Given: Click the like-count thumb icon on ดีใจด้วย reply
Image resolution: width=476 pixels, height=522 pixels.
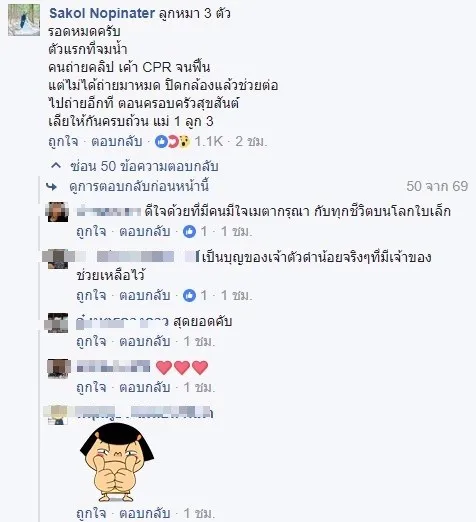Looking at the screenshot, I should (189, 231).
